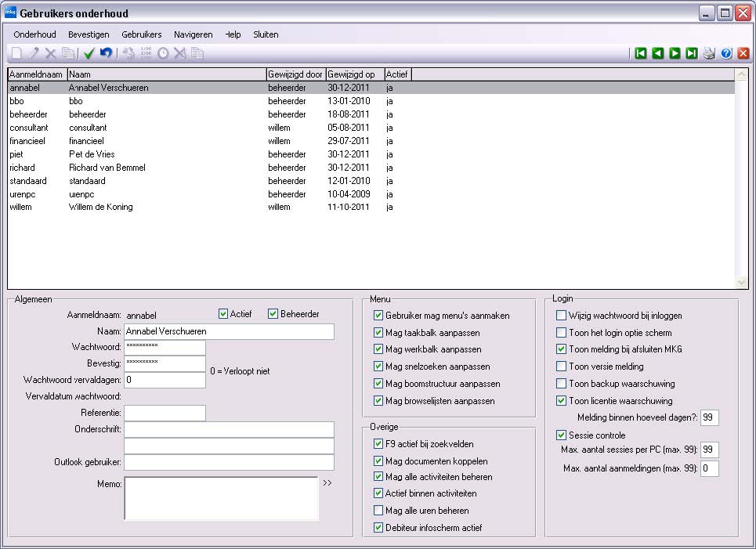Image resolution: width=756 pixels, height=549 pixels.
Task: Click the Memo text area
Action: (221, 498)
